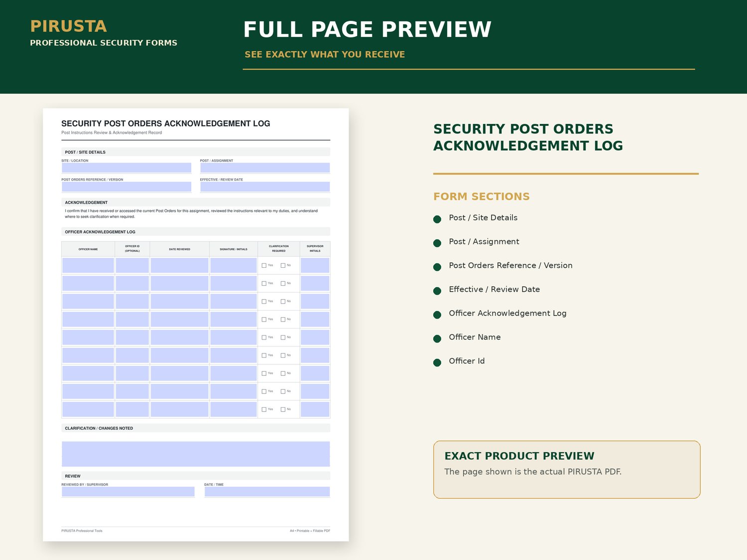Click the 'FULL PAGE PREVIEW' heading
Image resolution: width=747 pixels, height=560 pixels.
click(x=368, y=29)
